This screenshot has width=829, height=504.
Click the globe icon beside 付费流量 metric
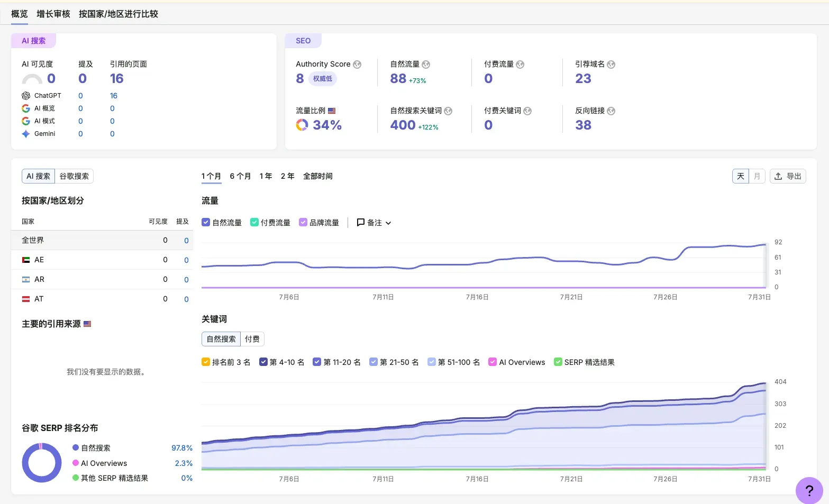[520, 65]
